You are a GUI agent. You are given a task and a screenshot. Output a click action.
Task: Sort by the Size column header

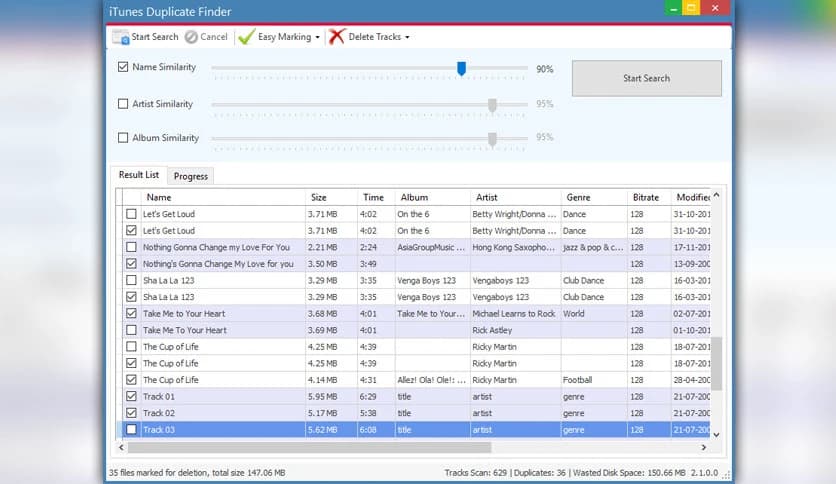(x=331, y=197)
